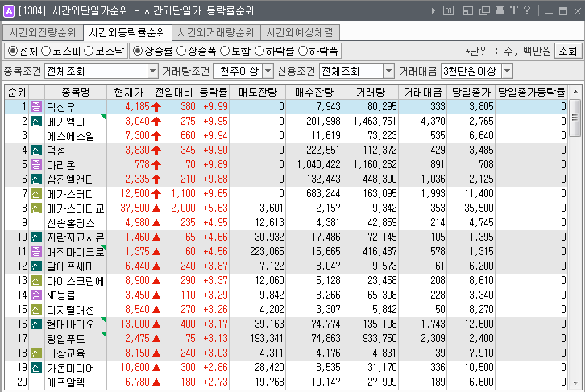The height and width of the screenshot is (392, 585).
Task: Click the boxed m icon in title bar
Action: 448,10
